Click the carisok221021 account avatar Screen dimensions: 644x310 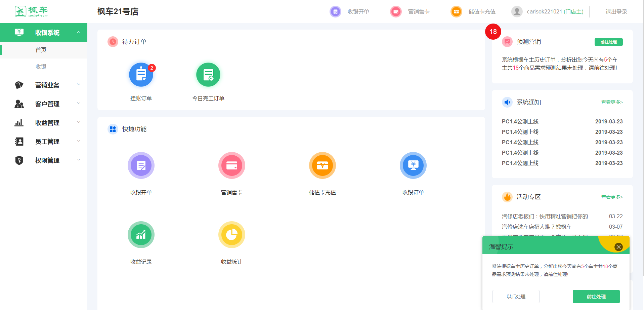(x=517, y=11)
